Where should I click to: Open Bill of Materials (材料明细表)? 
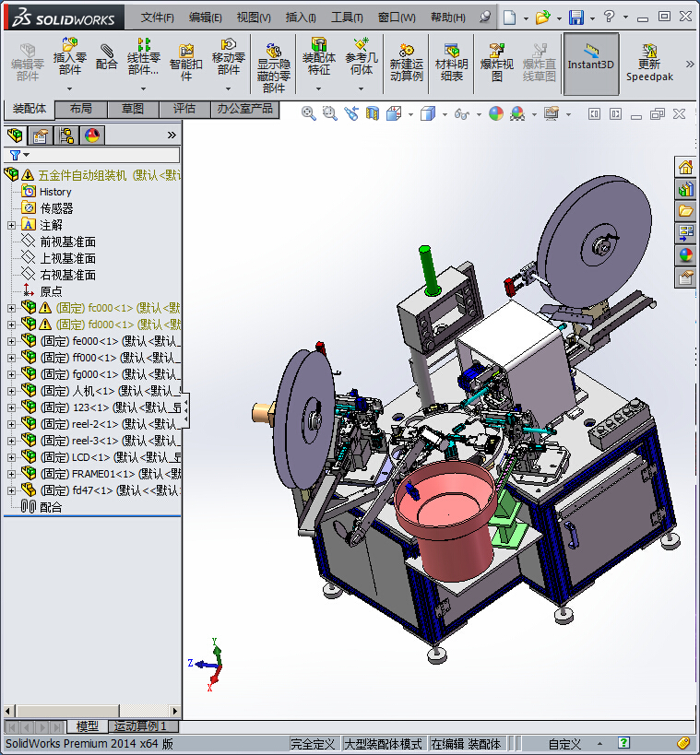(451, 62)
